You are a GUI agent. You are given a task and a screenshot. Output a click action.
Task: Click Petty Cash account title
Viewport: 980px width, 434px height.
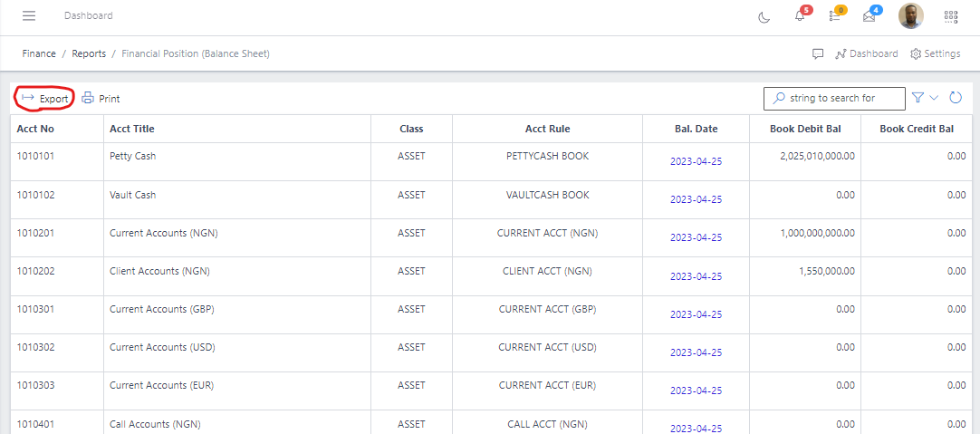[132, 157]
